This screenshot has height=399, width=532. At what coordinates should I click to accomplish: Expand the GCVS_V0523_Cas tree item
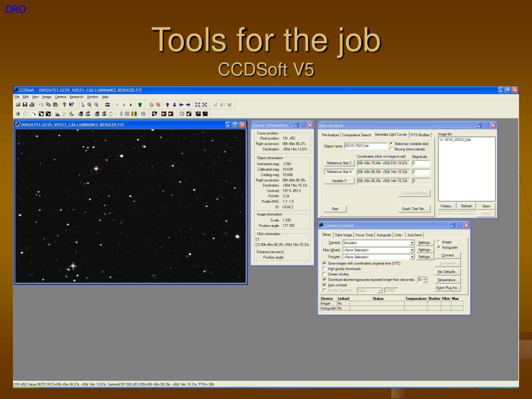point(442,140)
